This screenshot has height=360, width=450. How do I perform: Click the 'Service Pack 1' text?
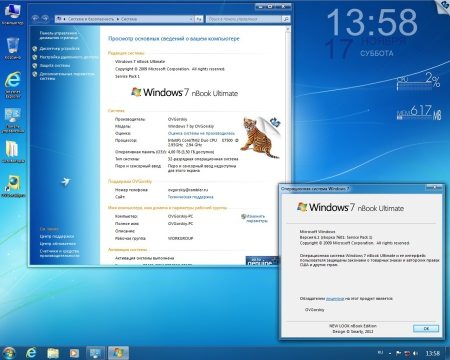click(127, 76)
